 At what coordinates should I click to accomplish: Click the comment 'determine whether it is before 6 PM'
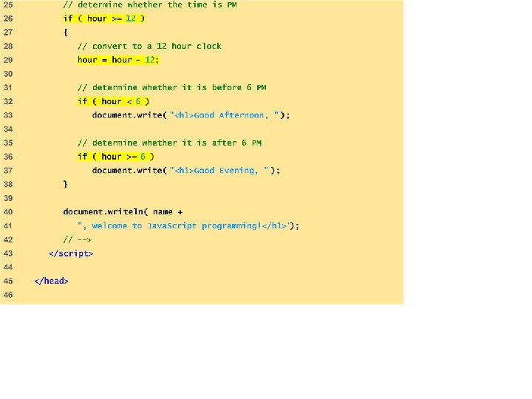pyautogui.click(x=171, y=87)
